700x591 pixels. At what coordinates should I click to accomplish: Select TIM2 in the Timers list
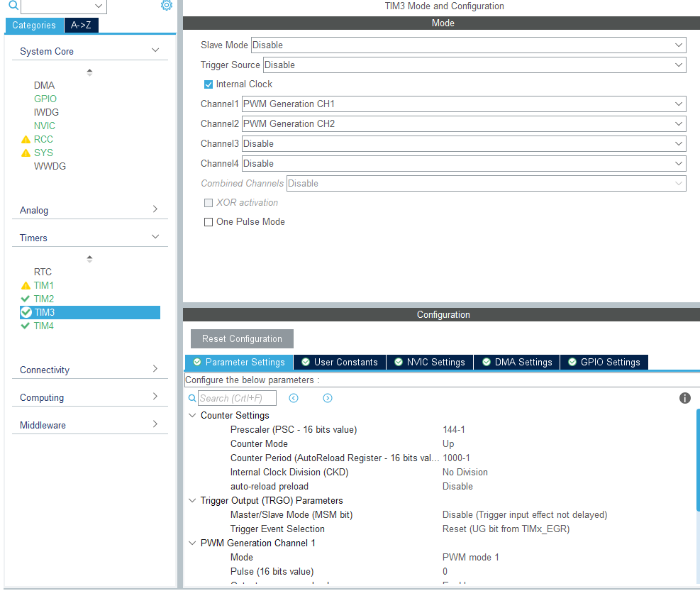pyautogui.click(x=44, y=299)
